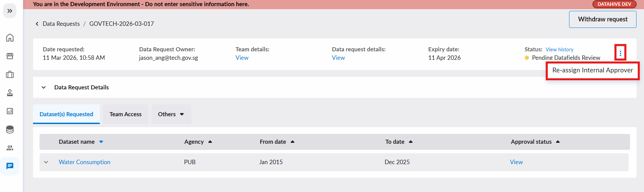Click the DATAHIVE DEV badge
The image size is (644, 192).
pos(614,4)
